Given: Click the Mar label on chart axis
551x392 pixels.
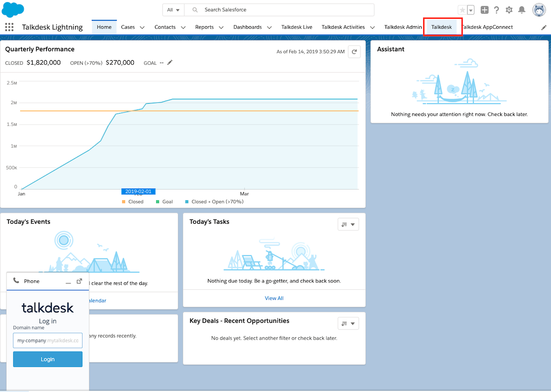Looking at the screenshot, I should click(x=244, y=194).
